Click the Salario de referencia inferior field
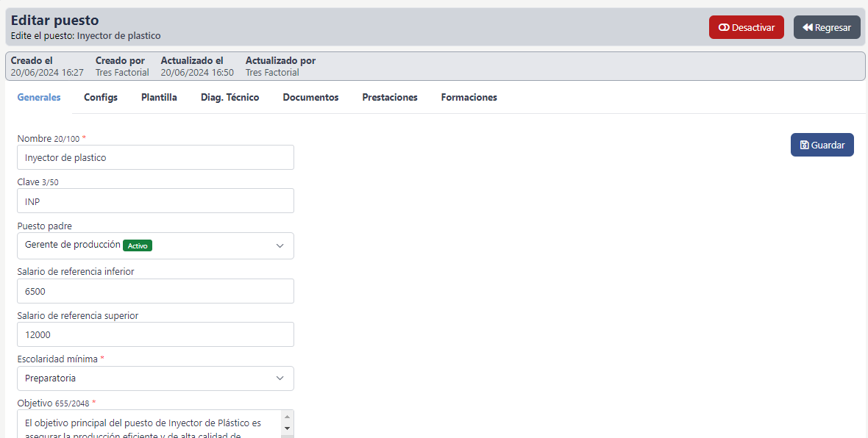Image resolution: width=868 pixels, height=438 pixels. point(155,291)
